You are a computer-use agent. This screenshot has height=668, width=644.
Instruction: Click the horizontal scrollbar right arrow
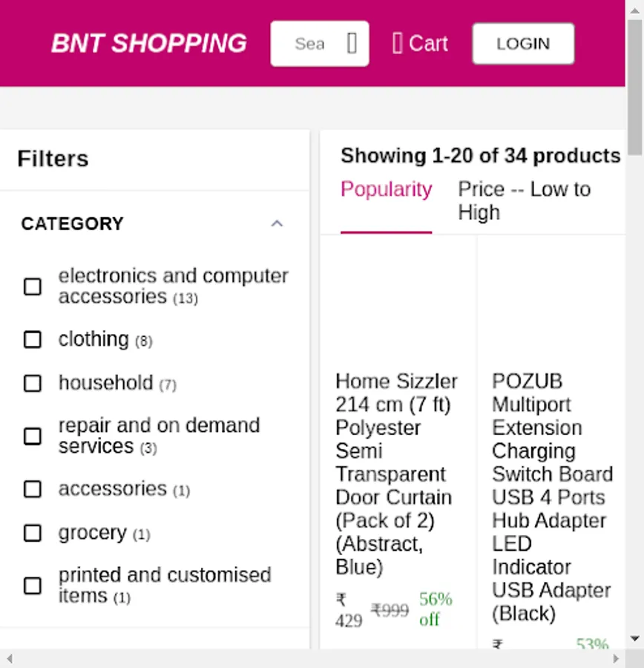point(616,658)
